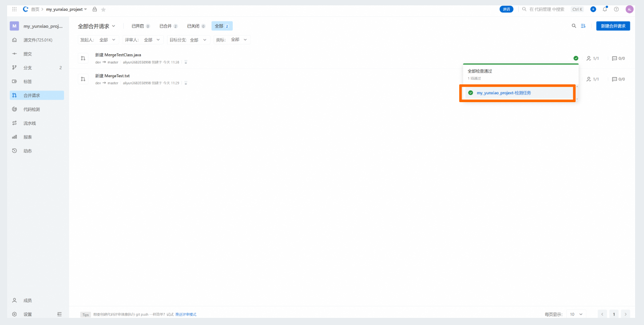Go to 首页 breadcrumb link
The height and width of the screenshot is (325, 644).
[x=35, y=9]
